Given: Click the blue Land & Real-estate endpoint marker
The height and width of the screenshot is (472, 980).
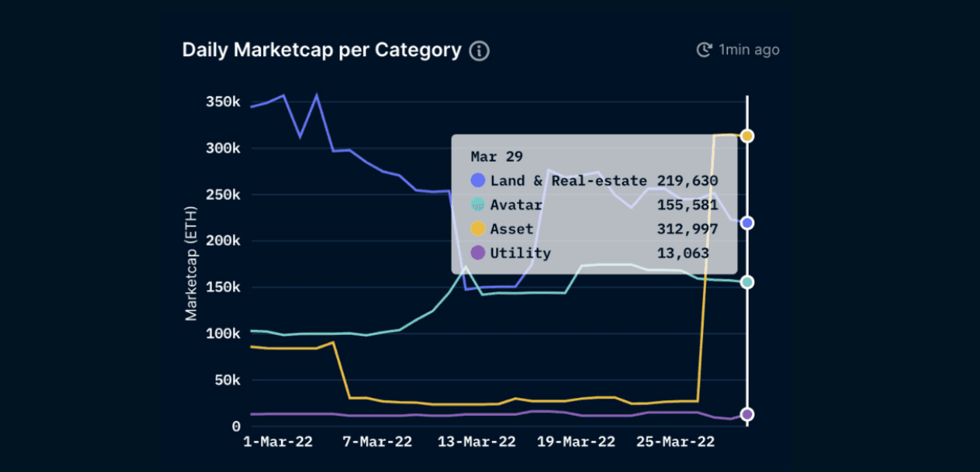Looking at the screenshot, I should 747,223.
